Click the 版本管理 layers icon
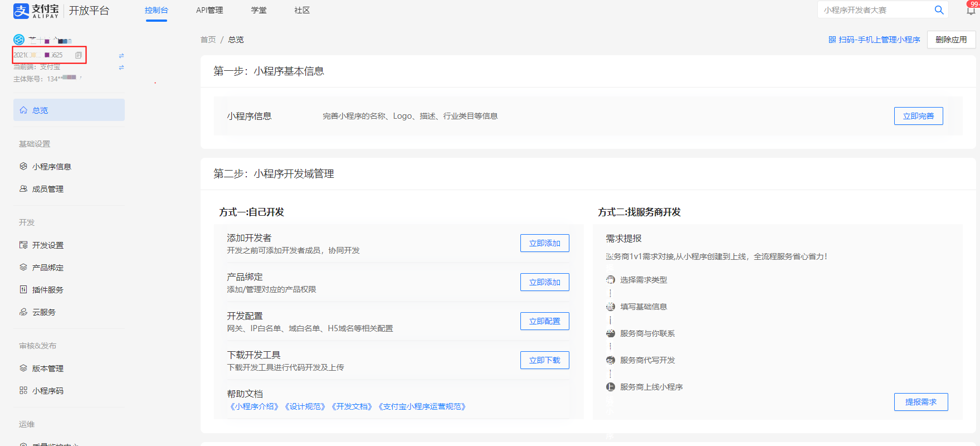Screen dimensions: 980x446 (23, 368)
